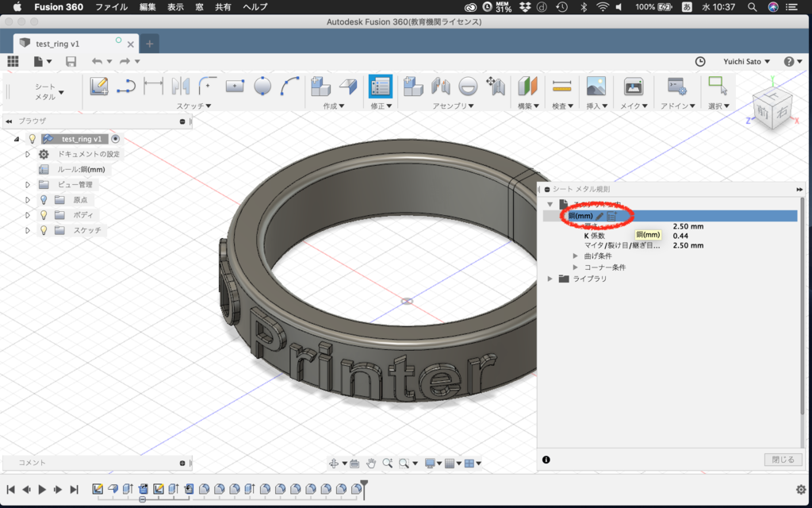Click the New Component assemble icon
The image size is (812, 508).
413,87
